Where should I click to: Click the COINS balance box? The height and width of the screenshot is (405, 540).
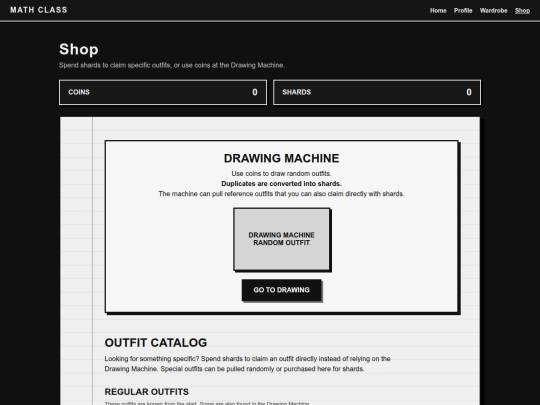[163, 92]
